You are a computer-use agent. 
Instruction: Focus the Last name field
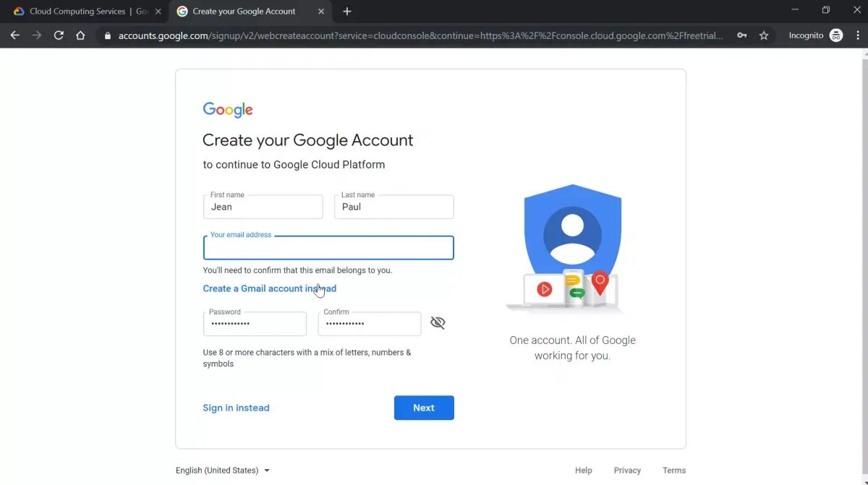(x=394, y=207)
